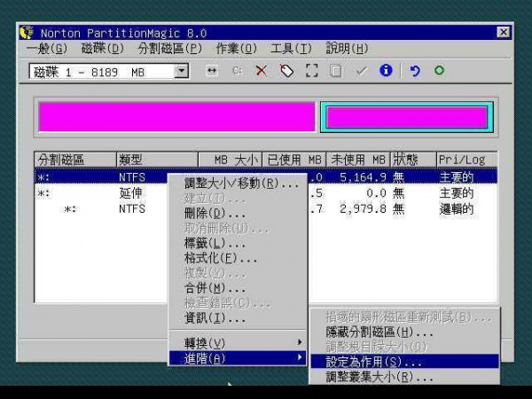Click the resize/move partition toolbar icon
The width and height of the screenshot is (532, 399).
click(211, 71)
